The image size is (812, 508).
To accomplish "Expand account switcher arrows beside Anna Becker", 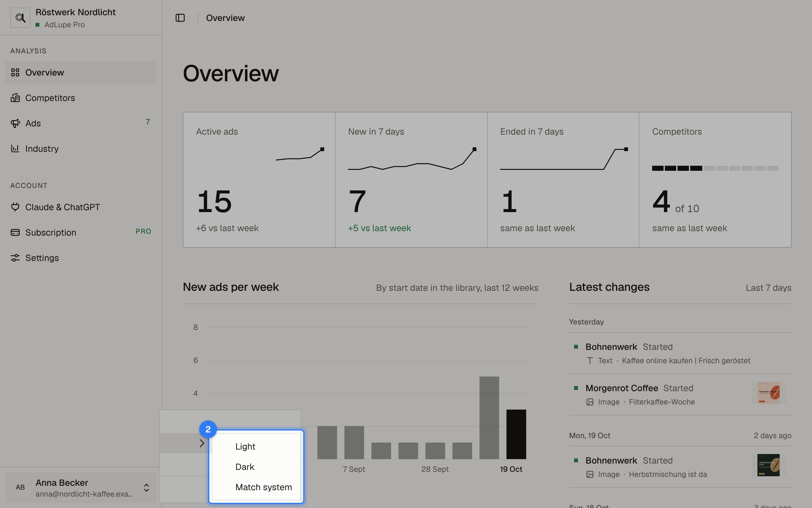I will tap(146, 487).
